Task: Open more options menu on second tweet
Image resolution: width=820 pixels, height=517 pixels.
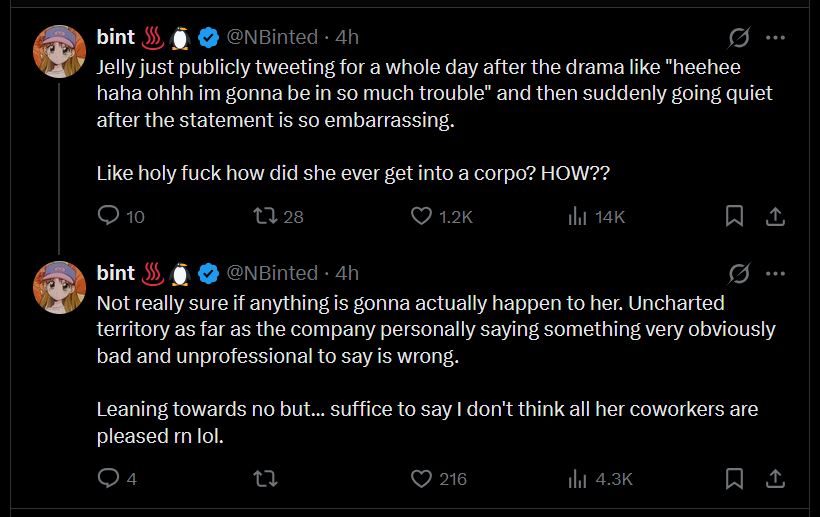Action: [x=775, y=273]
